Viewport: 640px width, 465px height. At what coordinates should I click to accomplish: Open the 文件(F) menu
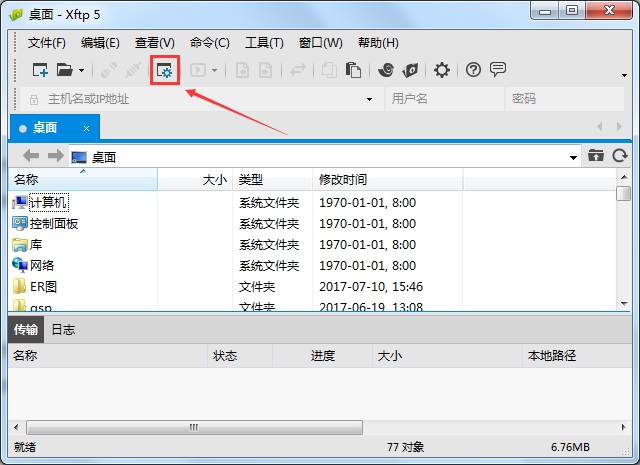click(47, 43)
